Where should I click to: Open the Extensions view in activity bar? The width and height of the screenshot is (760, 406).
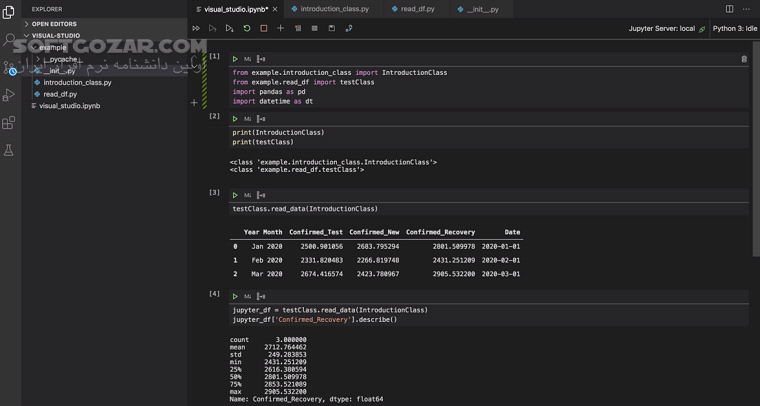click(9, 123)
